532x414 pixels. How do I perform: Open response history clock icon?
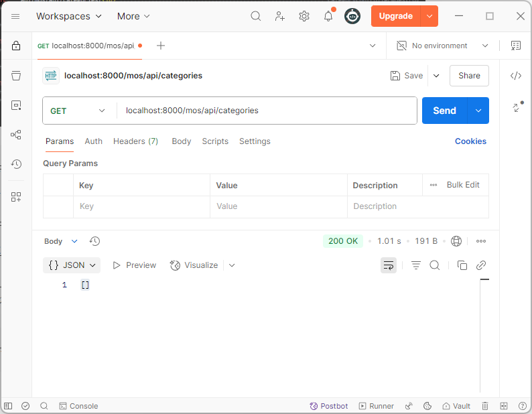(94, 241)
